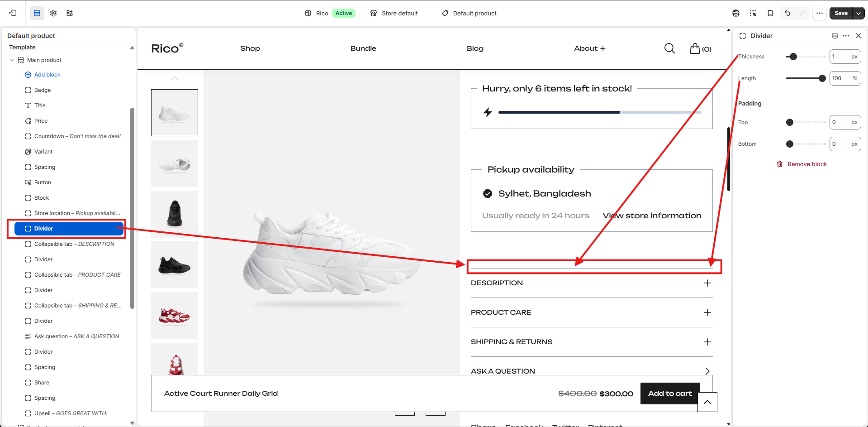
Task: Open the Default product template selector
Action: point(470,13)
